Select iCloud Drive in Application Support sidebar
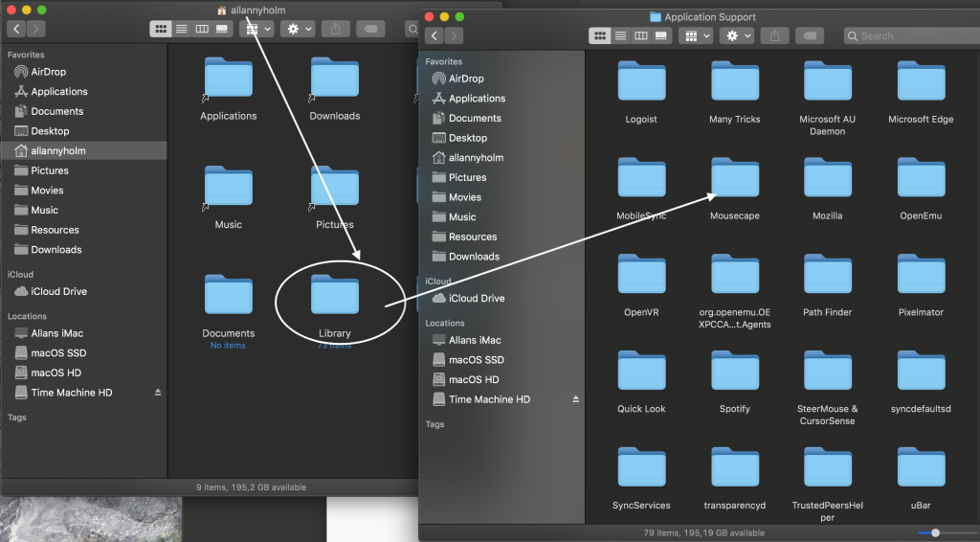This screenshot has width=980, height=542. pos(501,298)
